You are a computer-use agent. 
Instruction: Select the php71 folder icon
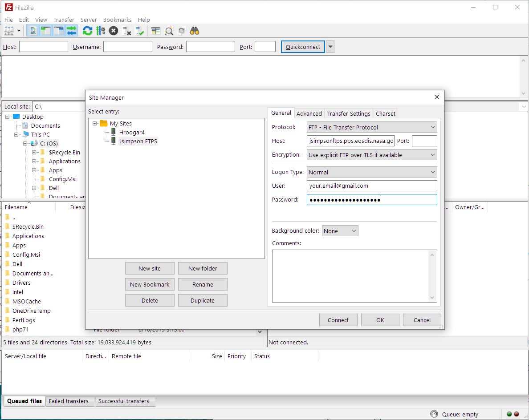[x=8, y=329]
